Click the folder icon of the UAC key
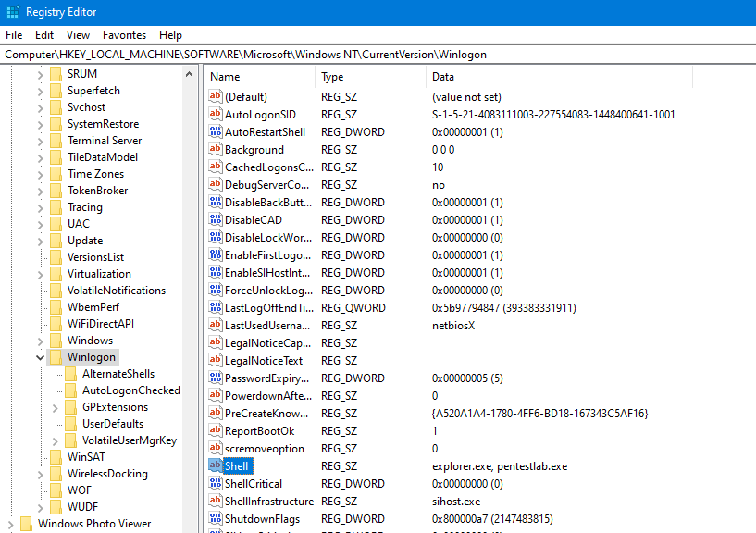This screenshot has height=533, width=756. pyautogui.click(x=56, y=224)
